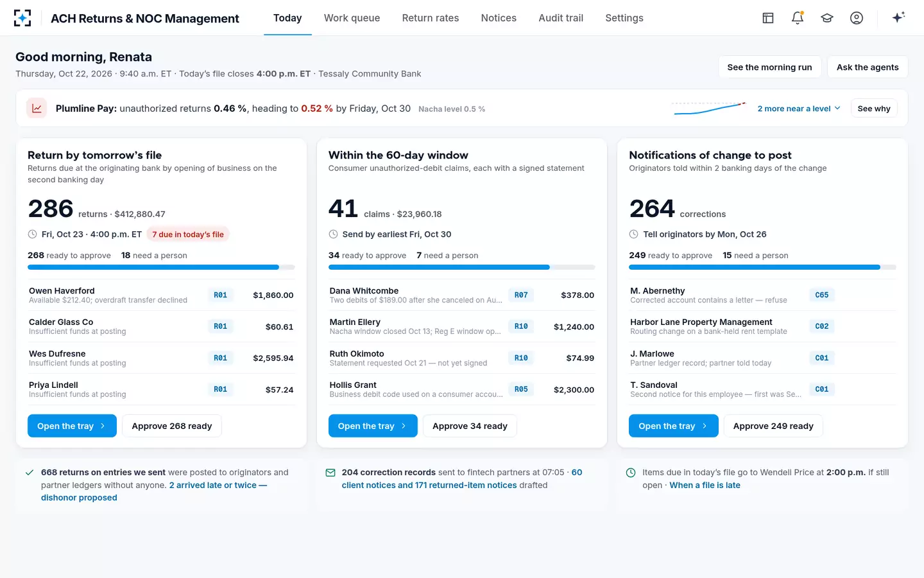This screenshot has height=578, width=924.
Task: Open the user profile icon
Action: [x=857, y=18]
